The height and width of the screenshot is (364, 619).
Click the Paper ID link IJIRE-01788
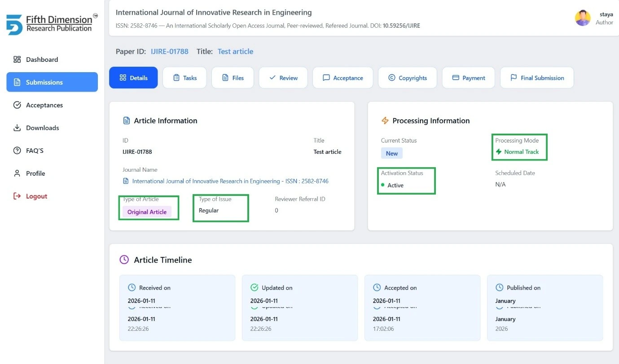170,52
